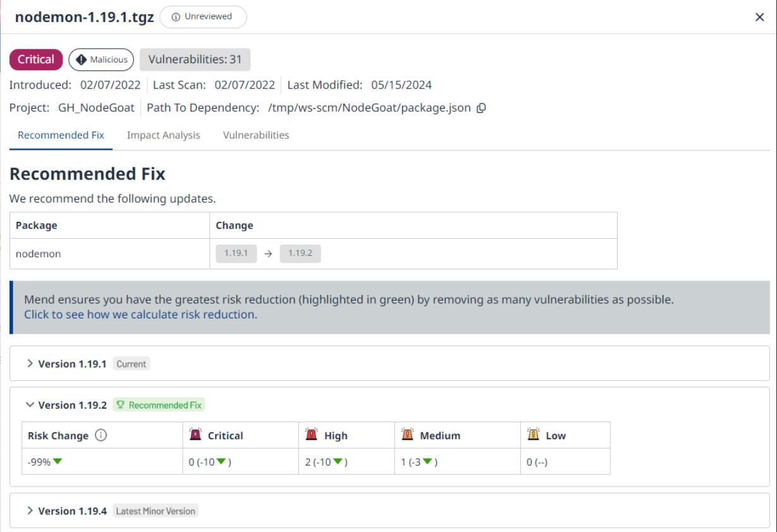The height and width of the screenshot is (532, 777).
Task: Click the Medium severity siren icon
Action: [407, 435]
